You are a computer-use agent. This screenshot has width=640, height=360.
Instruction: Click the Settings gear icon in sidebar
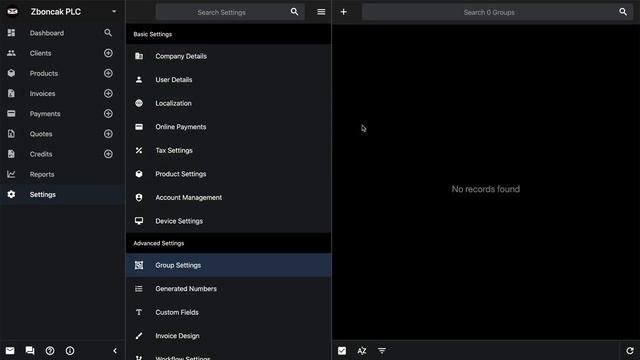[x=11, y=194]
